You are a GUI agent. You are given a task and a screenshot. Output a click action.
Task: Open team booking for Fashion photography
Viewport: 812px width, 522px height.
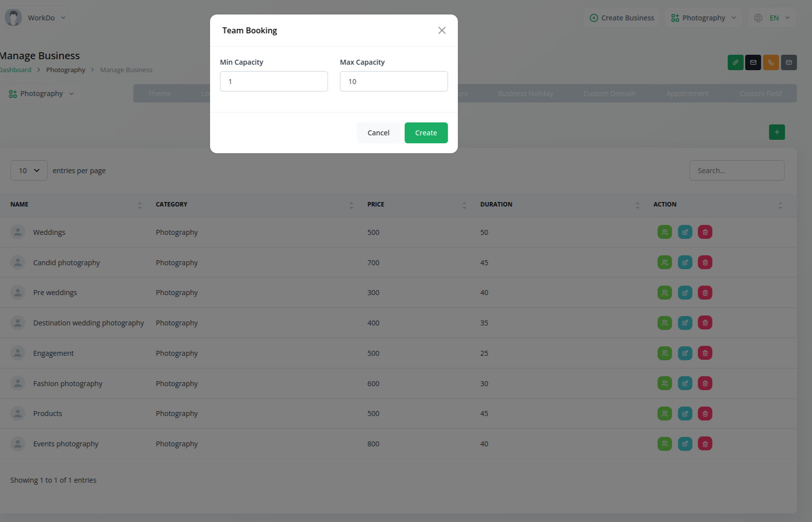[x=665, y=383]
